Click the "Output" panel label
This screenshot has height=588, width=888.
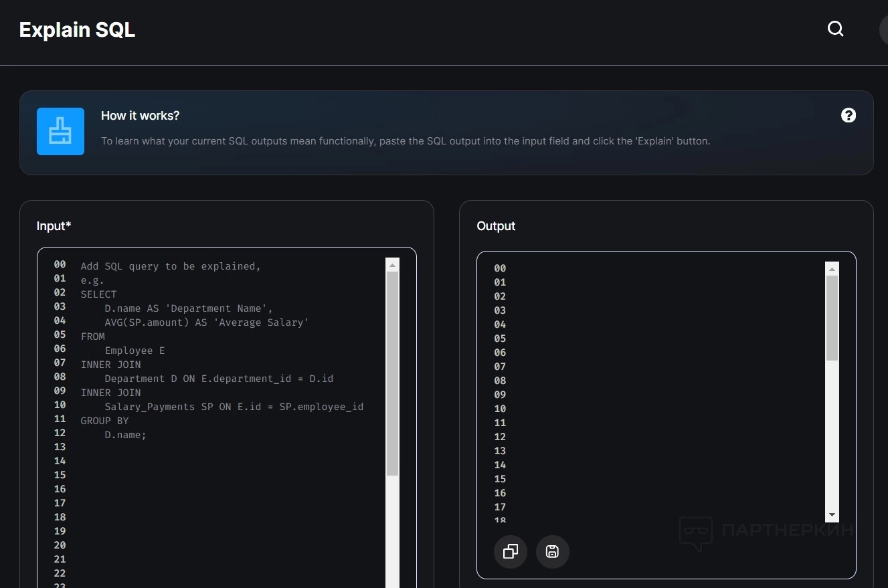tap(496, 226)
